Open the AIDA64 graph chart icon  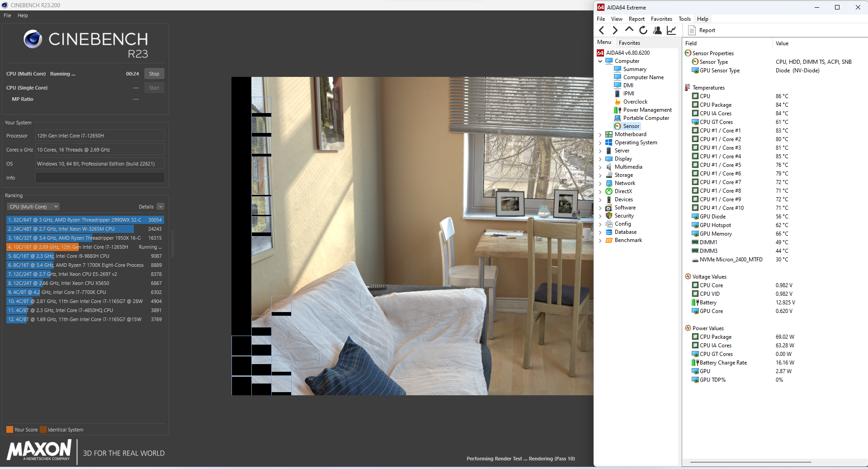pyautogui.click(x=671, y=30)
